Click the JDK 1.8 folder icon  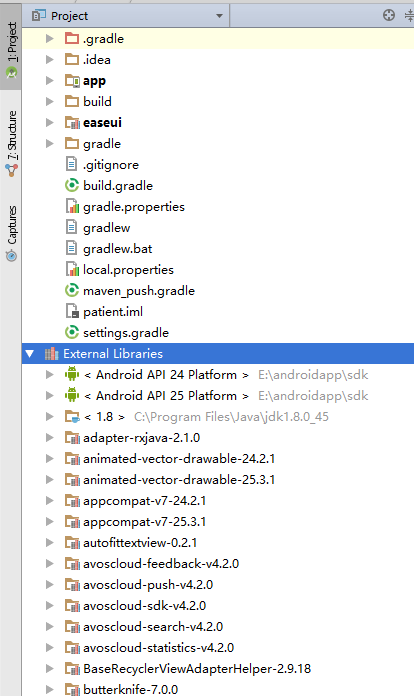point(72,417)
